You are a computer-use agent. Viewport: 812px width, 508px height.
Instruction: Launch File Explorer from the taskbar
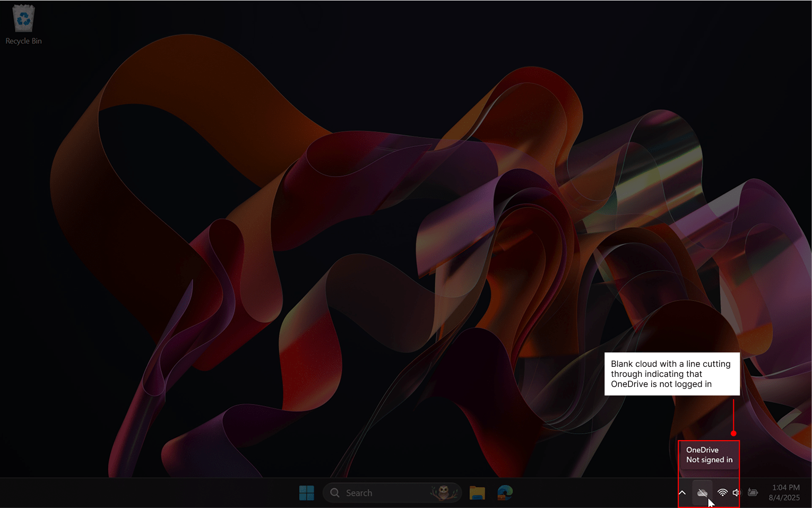[477, 493]
